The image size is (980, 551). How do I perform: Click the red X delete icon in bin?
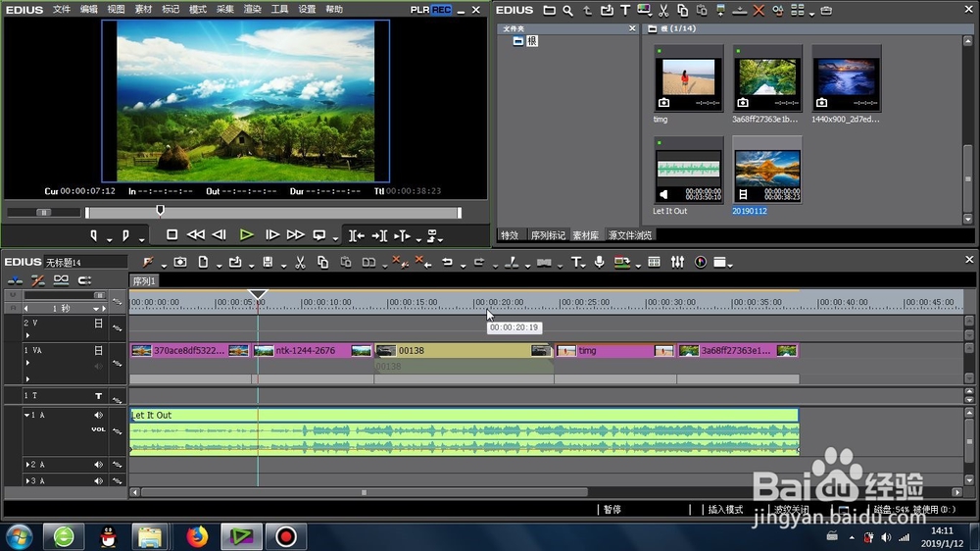click(759, 10)
